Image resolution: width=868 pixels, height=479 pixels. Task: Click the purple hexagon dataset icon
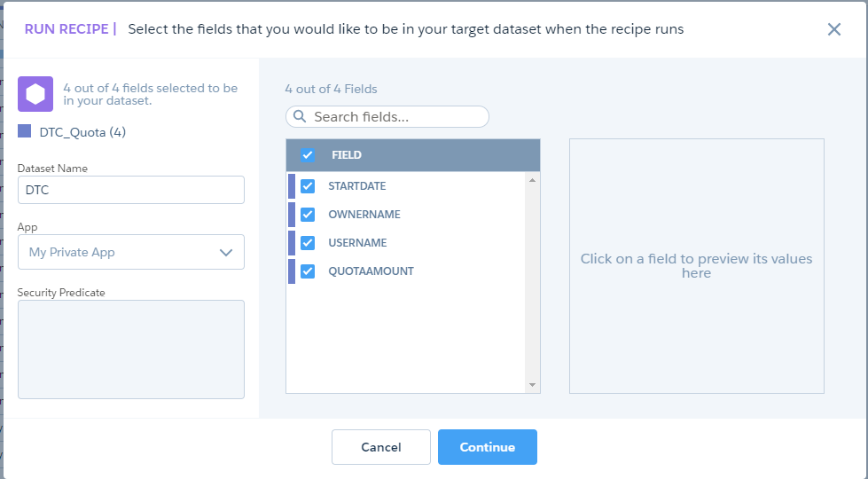click(x=35, y=94)
